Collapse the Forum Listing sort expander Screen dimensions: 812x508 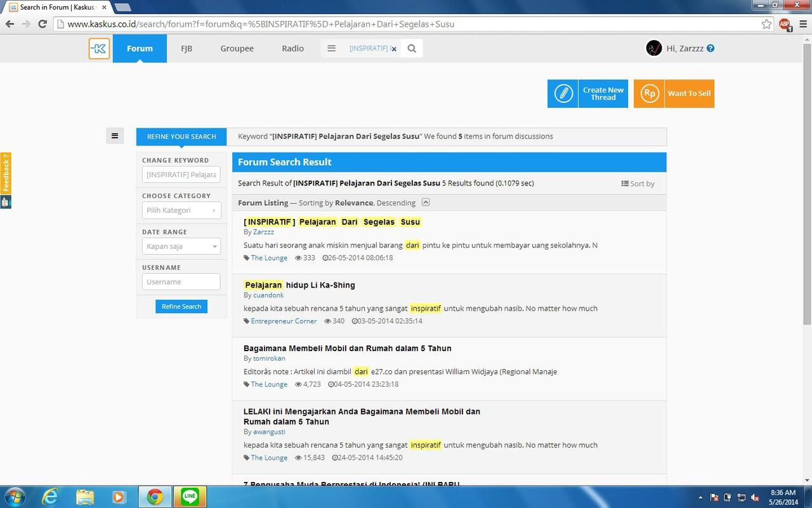426,203
